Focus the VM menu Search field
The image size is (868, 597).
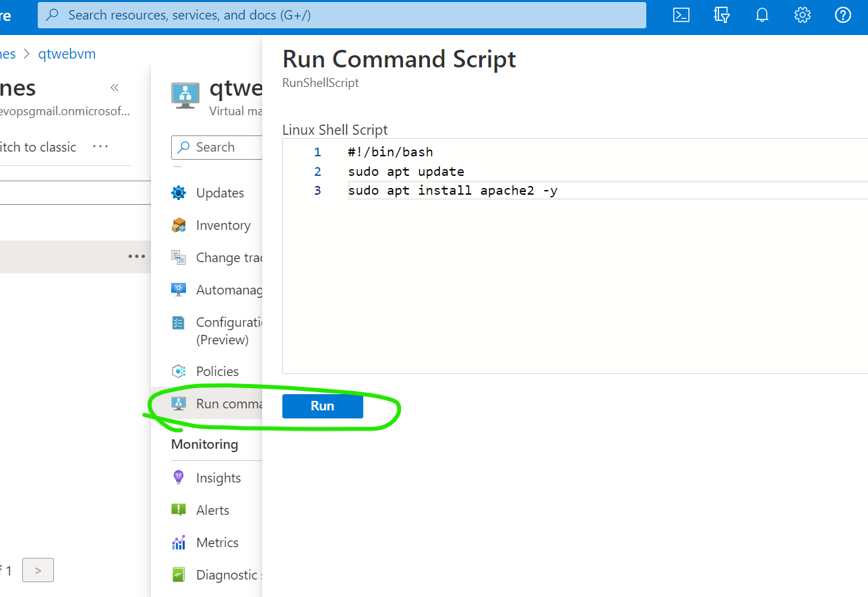pos(217,148)
